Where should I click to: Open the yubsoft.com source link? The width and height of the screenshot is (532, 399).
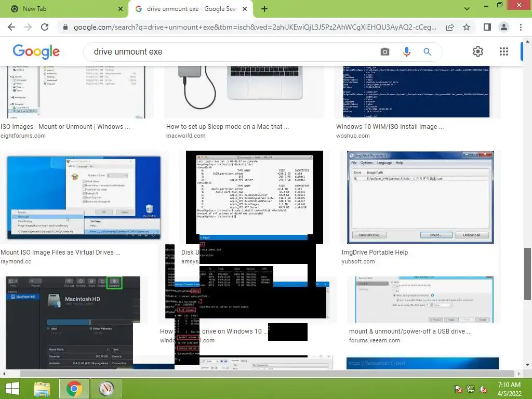(358, 262)
